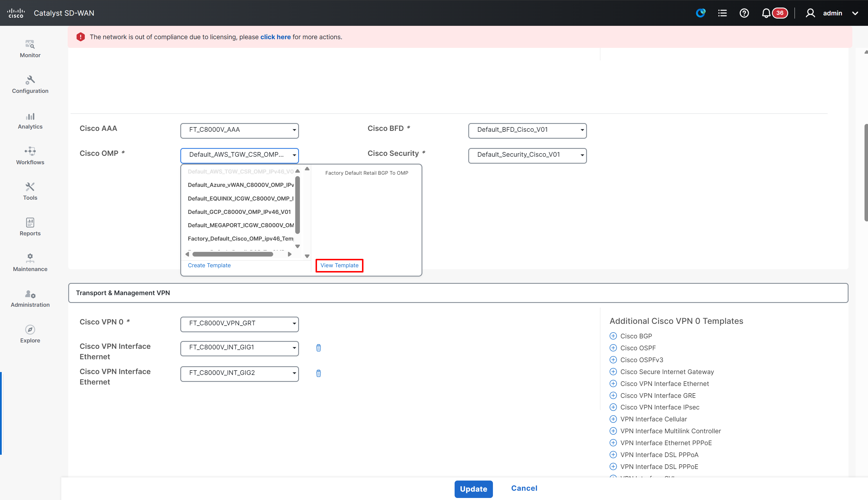Viewport: 868px width, 500px height.
Task: Click the OMP list vertical scrollbar thumb
Action: (x=298, y=205)
